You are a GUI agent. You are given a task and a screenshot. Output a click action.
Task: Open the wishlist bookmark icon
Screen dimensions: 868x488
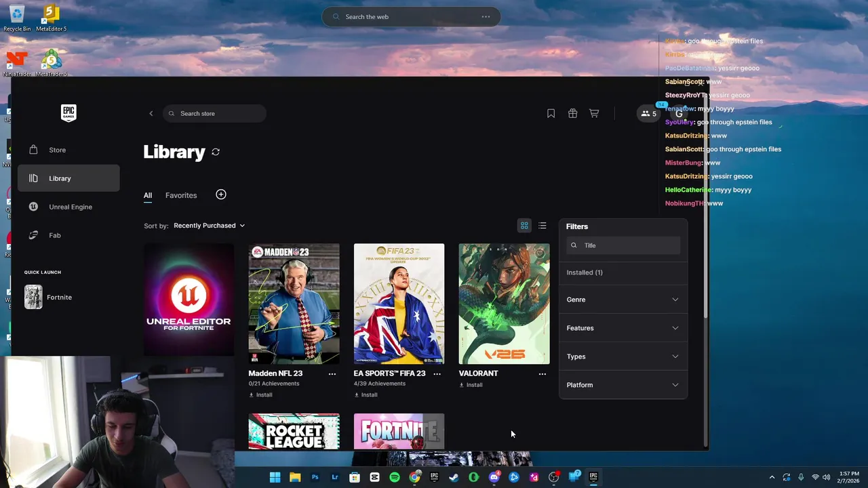pyautogui.click(x=551, y=113)
